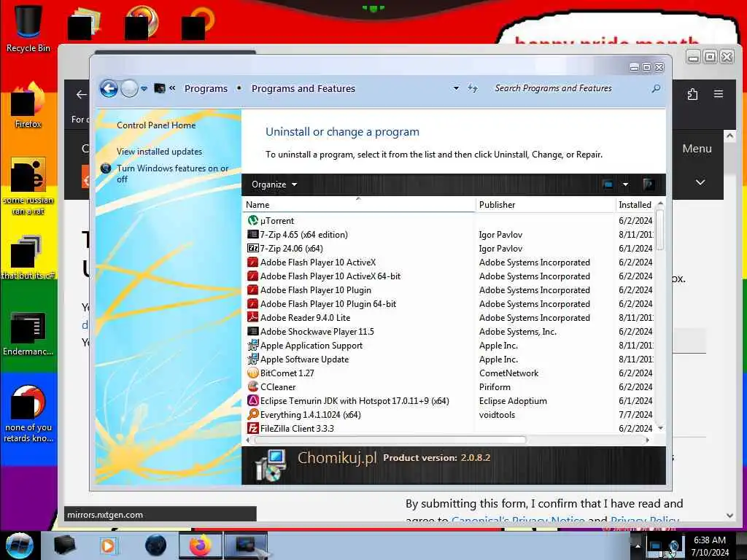Viewport: 747px width, 560px height.
Task: Select the Eclipse Temurin JDK icon
Action: (253, 400)
